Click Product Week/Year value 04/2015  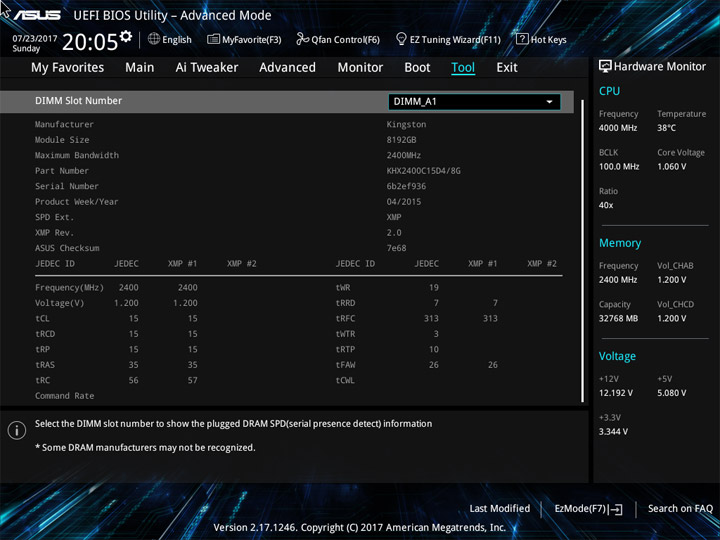click(x=404, y=202)
